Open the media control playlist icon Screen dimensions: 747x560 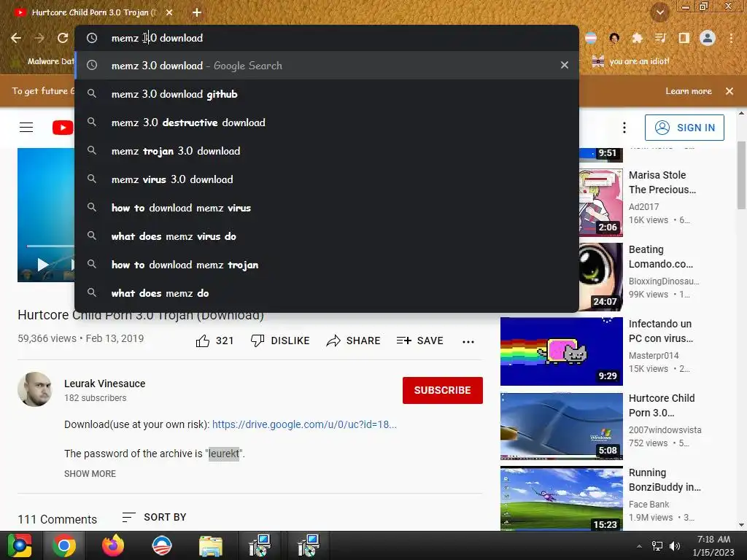pyautogui.click(x=660, y=38)
